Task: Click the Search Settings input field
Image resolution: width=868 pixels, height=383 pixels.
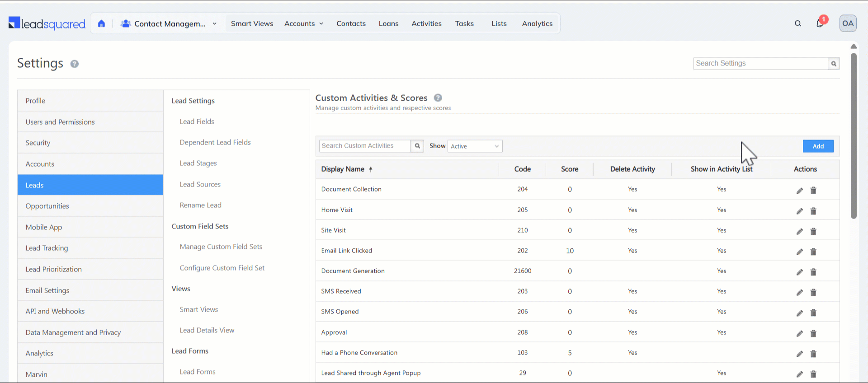Action: tap(761, 64)
